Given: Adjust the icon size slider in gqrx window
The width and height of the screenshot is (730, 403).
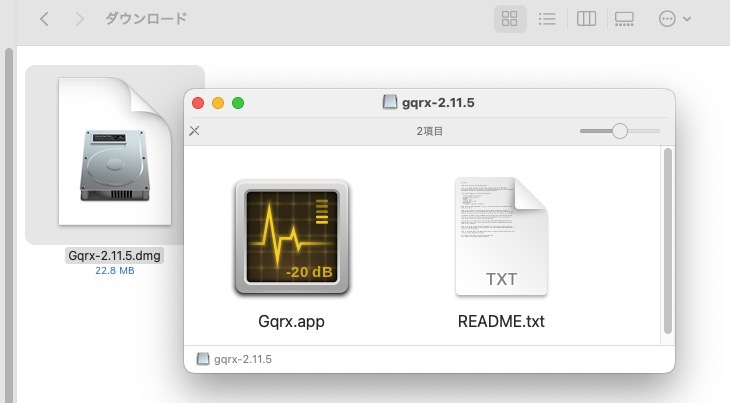Looking at the screenshot, I should pyautogui.click(x=620, y=131).
